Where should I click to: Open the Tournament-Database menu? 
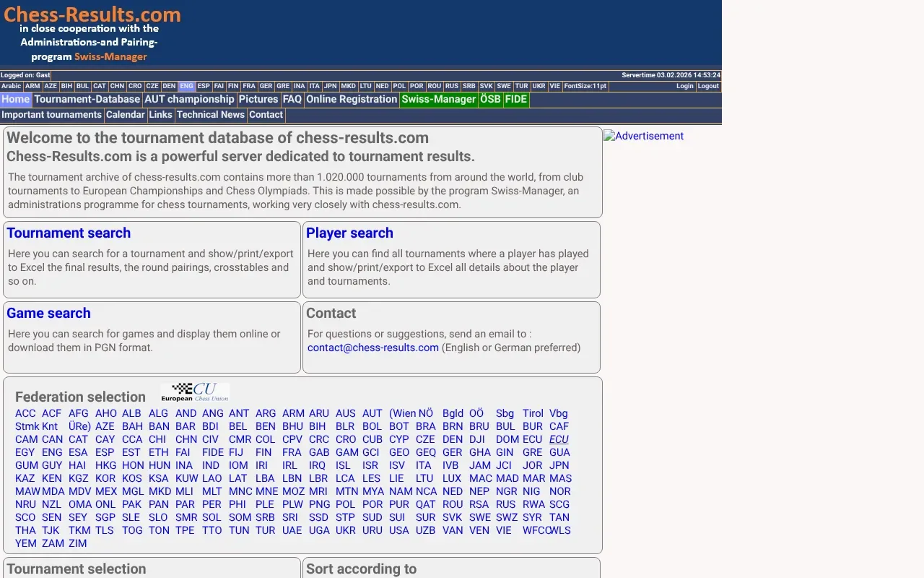pyautogui.click(x=87, y=100)
